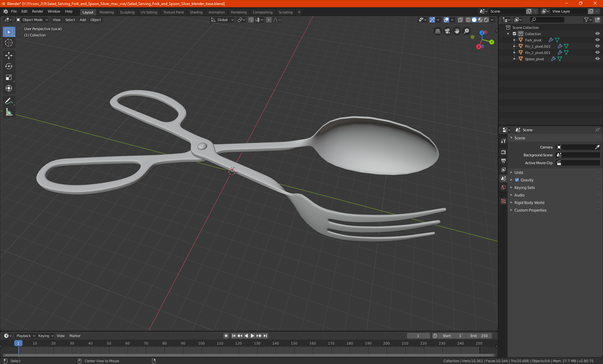This screenshot has width=603, height=364.
Task: Hide Fork_pivot with its eye icon
Action: 597,40
